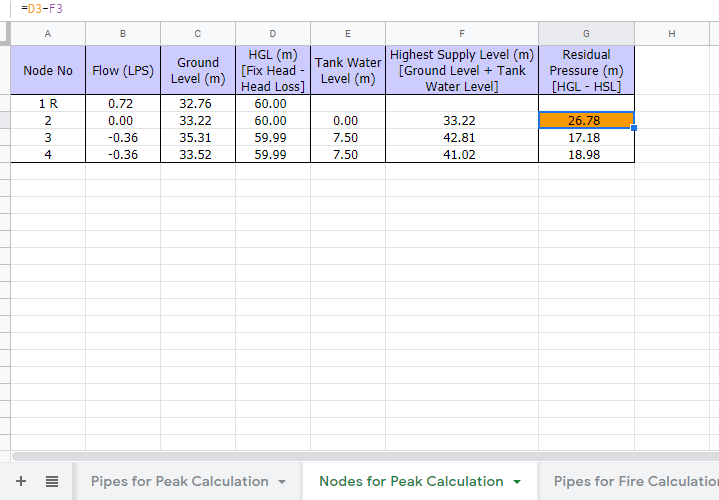
Task: Select Nodes for Peak Calculation tab
Action: coord(411,481)
